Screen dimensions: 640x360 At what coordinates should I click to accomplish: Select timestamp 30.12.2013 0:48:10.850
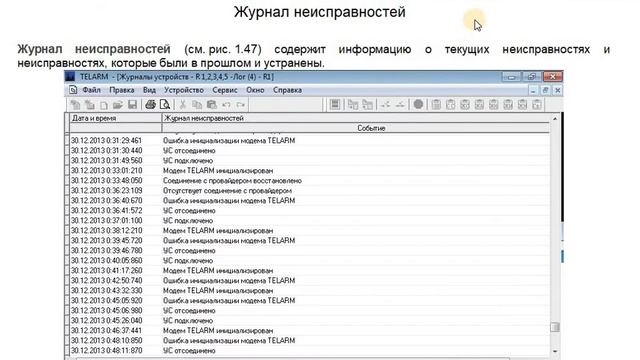[x=107, y=340]
